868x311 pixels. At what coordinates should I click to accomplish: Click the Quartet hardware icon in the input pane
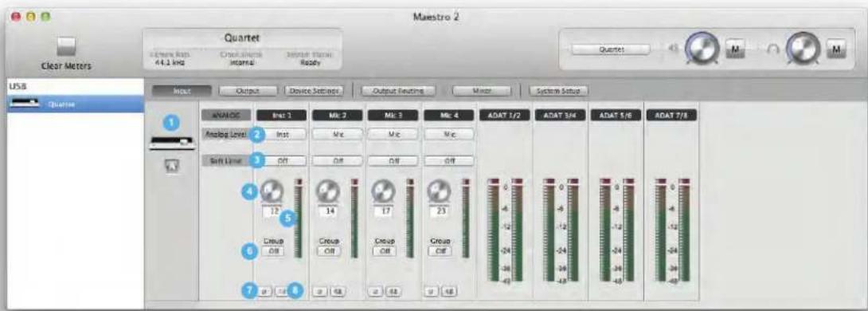pyautogui.click(x=173, y=144)
